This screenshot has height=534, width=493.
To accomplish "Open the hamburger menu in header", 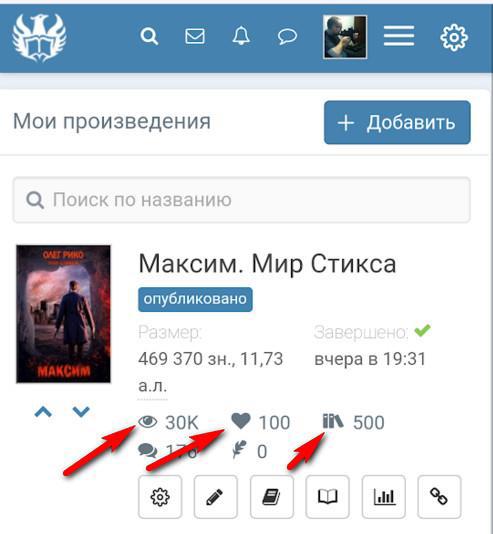I will pos(399,36).
